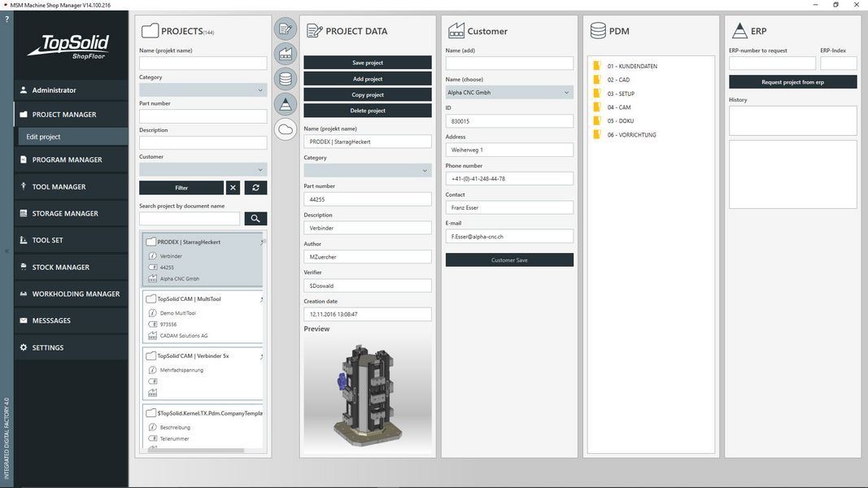Screen dimensions: 868x488
Task: Open the PDM panel with the database icon
Action: [285, 78]
